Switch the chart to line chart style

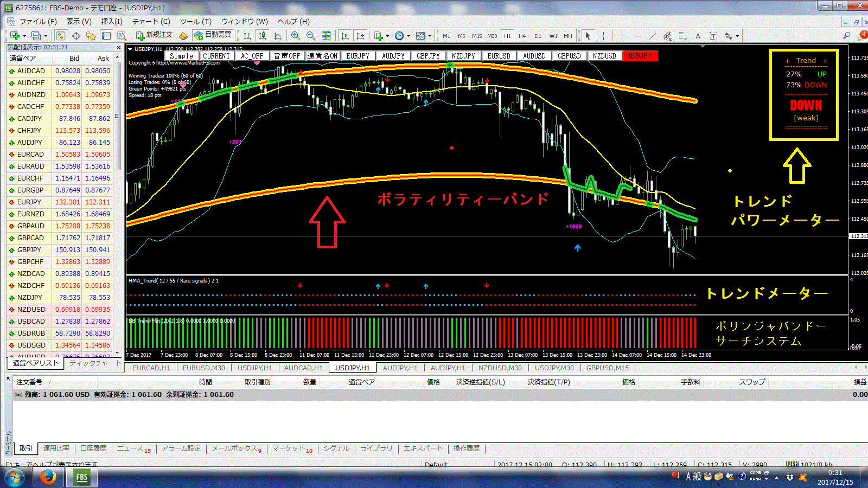[278, 36]
